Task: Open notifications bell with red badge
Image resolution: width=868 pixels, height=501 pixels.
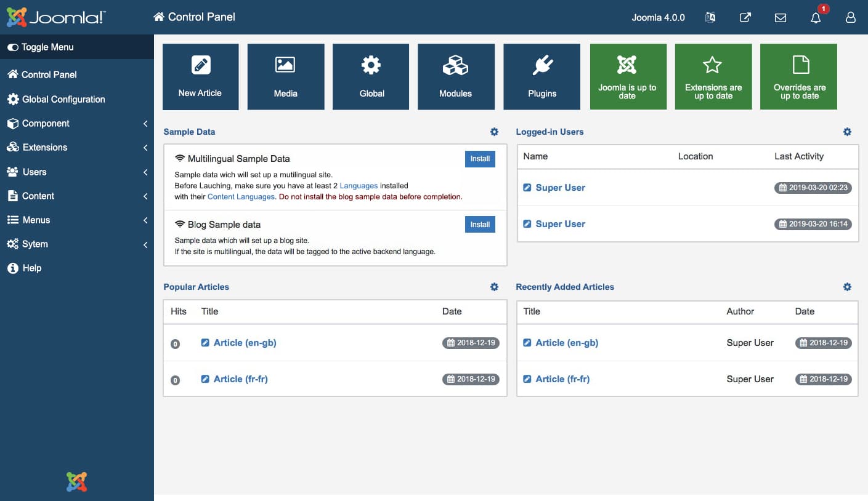Action: 815,18
